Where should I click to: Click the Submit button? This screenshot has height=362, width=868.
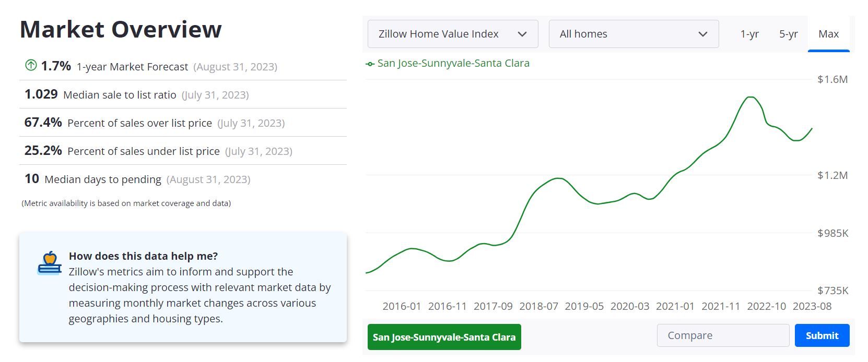coord(822,335)
